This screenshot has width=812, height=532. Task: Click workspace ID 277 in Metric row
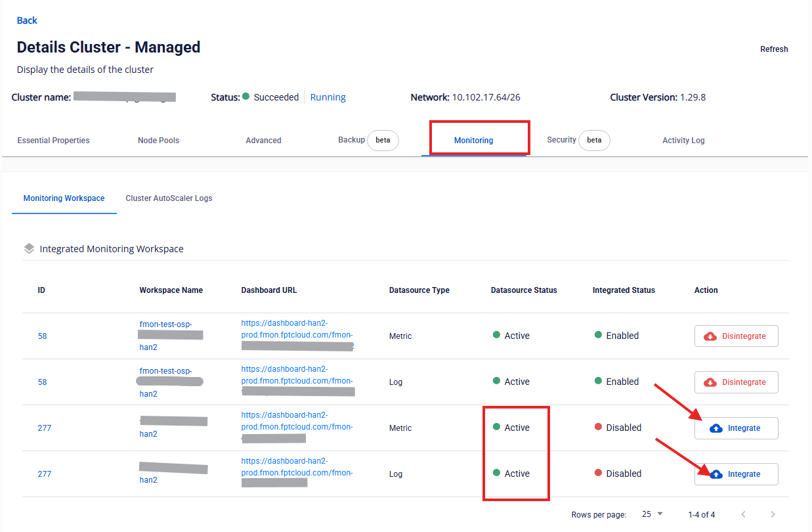coord(44,428)
